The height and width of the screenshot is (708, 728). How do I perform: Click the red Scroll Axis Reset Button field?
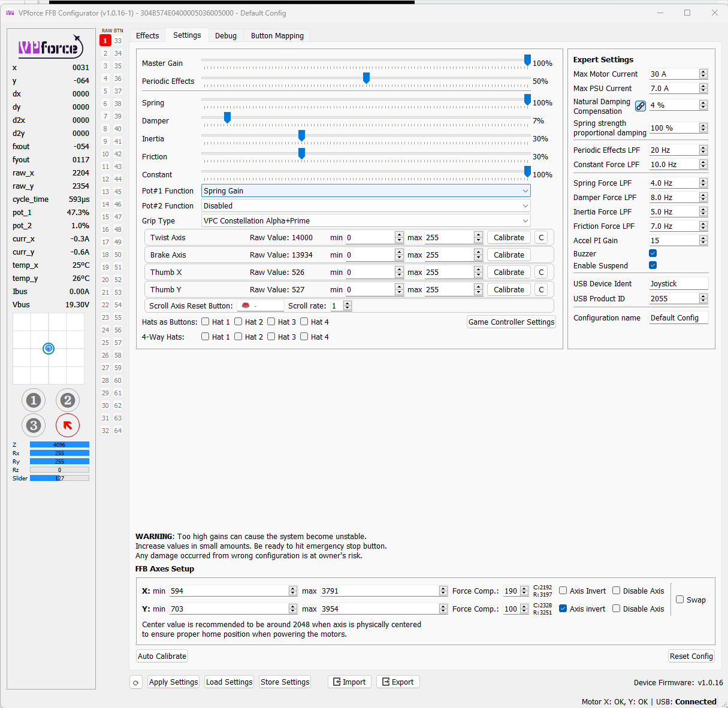pos(260,306)
